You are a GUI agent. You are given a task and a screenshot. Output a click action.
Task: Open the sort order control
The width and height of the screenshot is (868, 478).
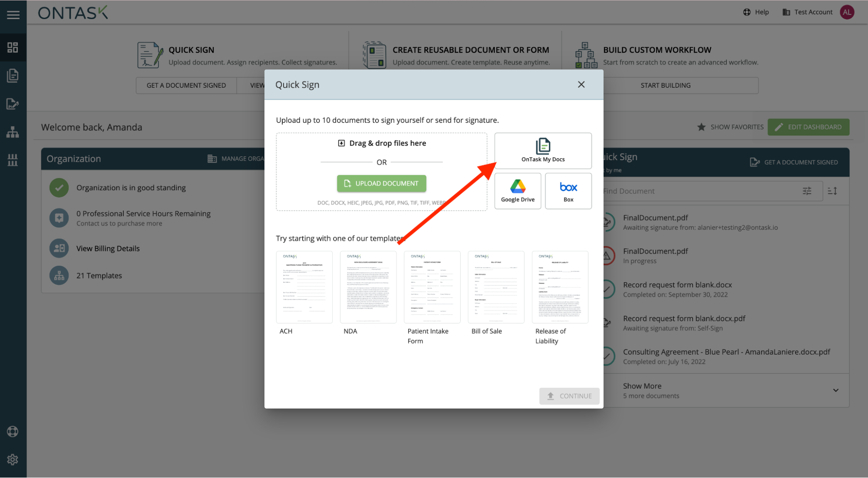(x=832, y=191)
